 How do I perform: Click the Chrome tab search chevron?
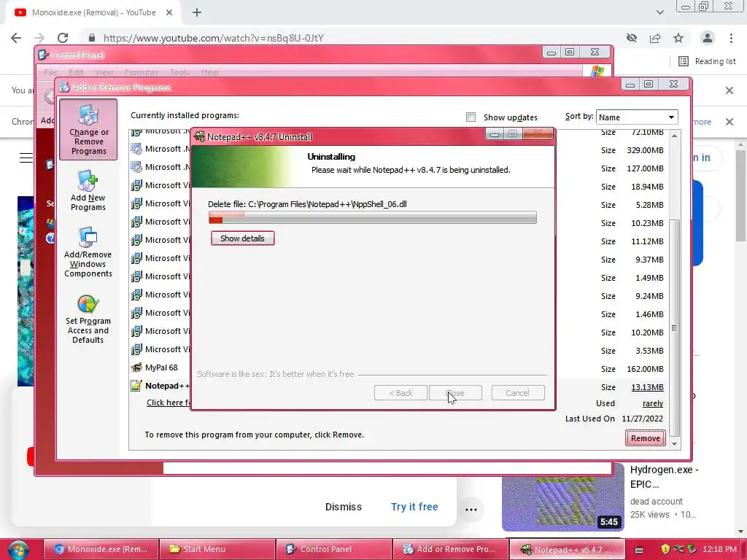pos(659,12)
